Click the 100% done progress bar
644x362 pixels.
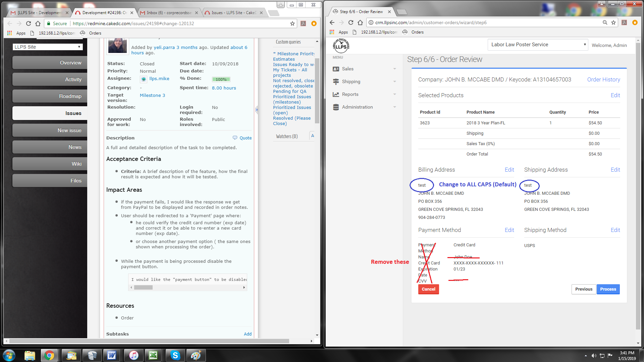click(221, 79)
